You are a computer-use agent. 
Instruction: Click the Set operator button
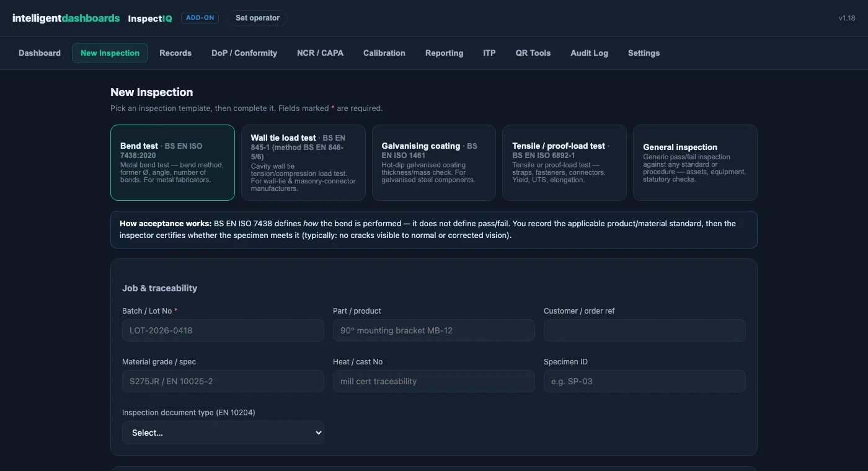[x=257, y=18]
